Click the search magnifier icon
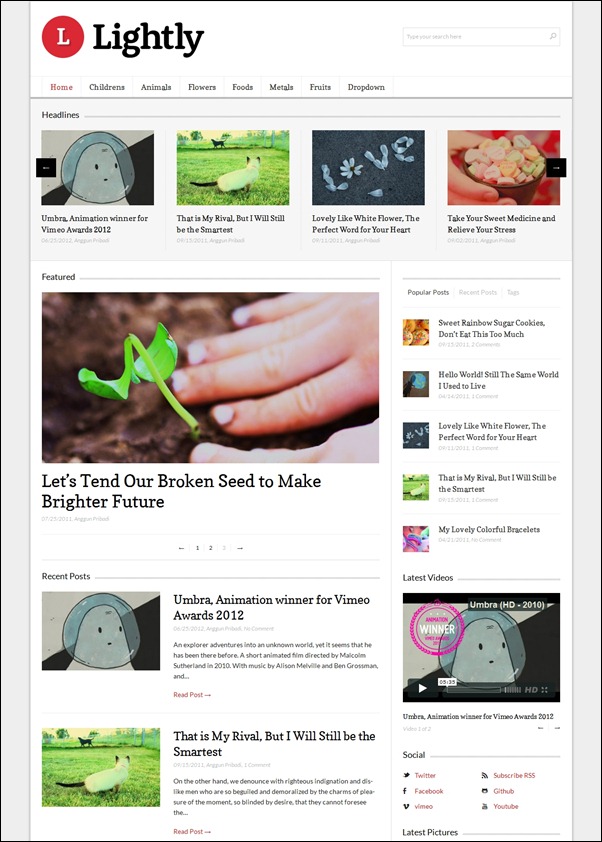602x842 pixels. tap(553, 37)
